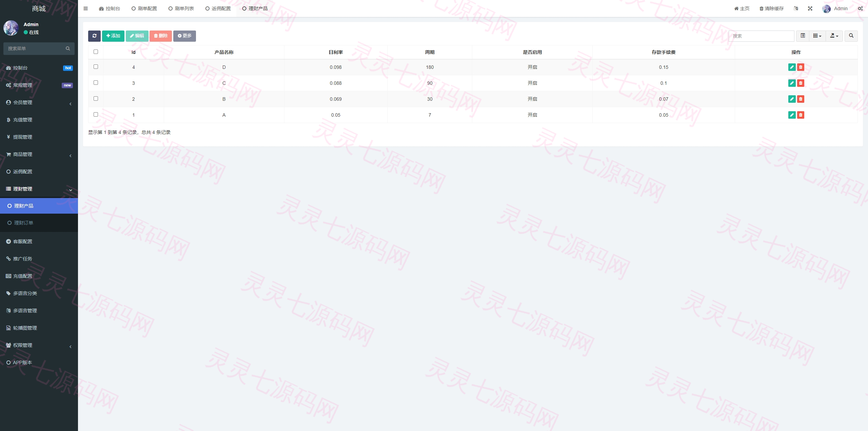The width and height of the screenshot is (868, 431).
Task: Open the columns visibility dropdown
Action: coord(817,36)
